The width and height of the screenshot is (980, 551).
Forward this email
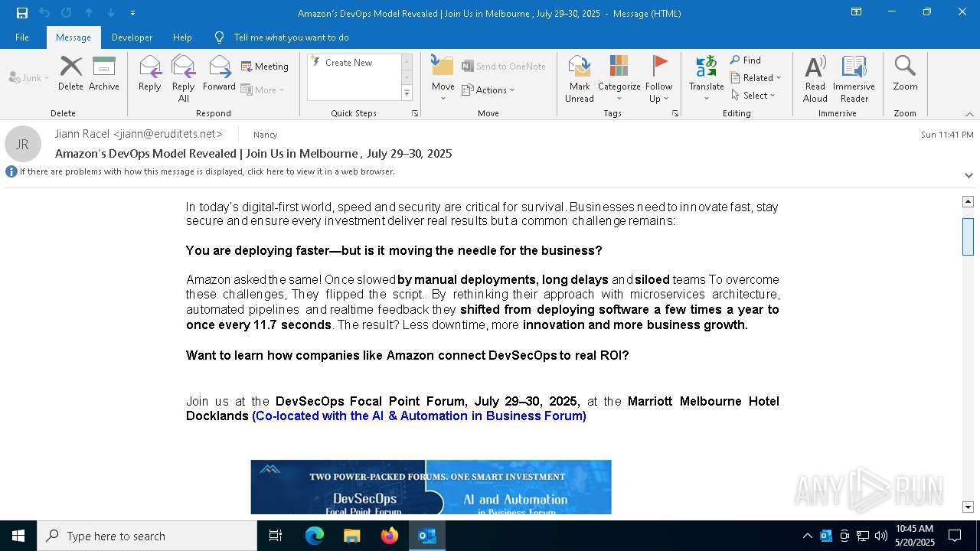pos(219,73)
